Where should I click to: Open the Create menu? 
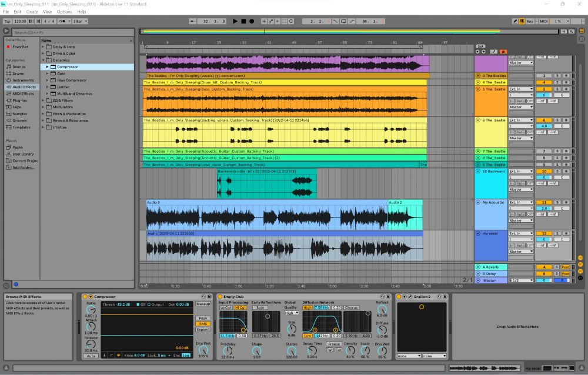click(x=32, y=12)
